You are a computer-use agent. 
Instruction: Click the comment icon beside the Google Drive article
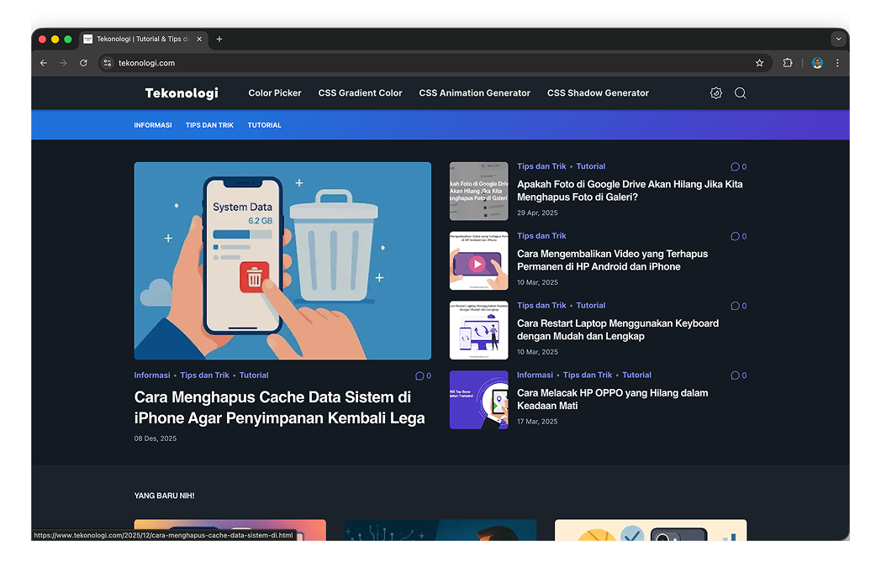pyautogui.click(x=733, y=166)
